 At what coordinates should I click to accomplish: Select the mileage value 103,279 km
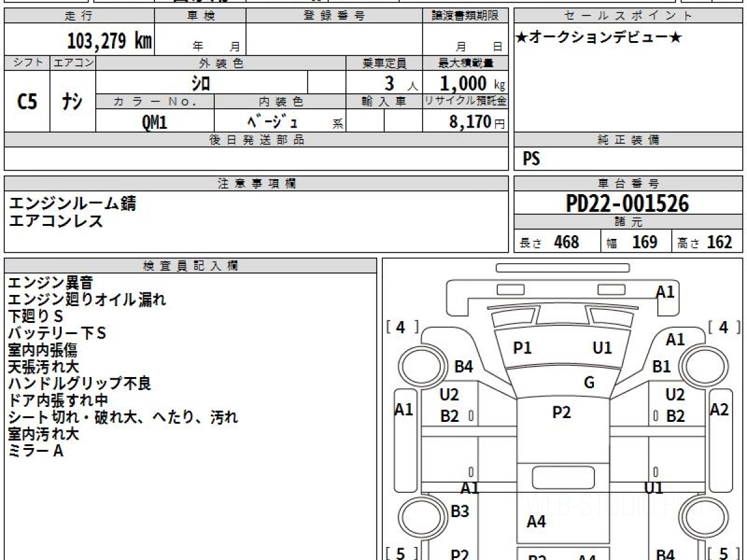tap(109, 41)
